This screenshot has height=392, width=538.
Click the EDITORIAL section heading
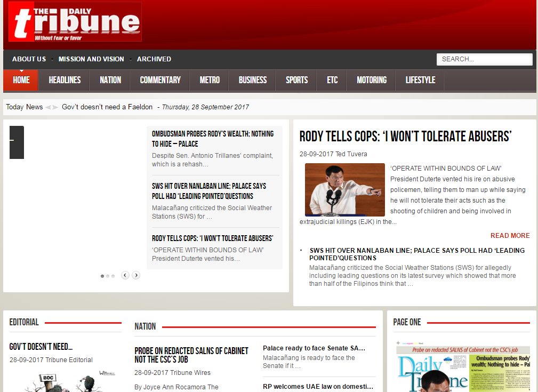point(24,322)
